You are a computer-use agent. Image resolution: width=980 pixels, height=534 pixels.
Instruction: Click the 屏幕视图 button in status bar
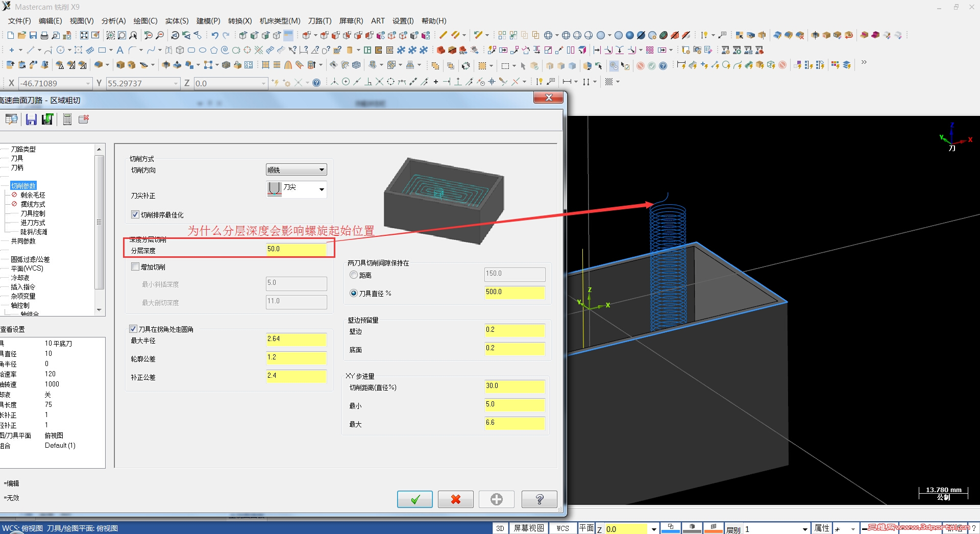529,528
